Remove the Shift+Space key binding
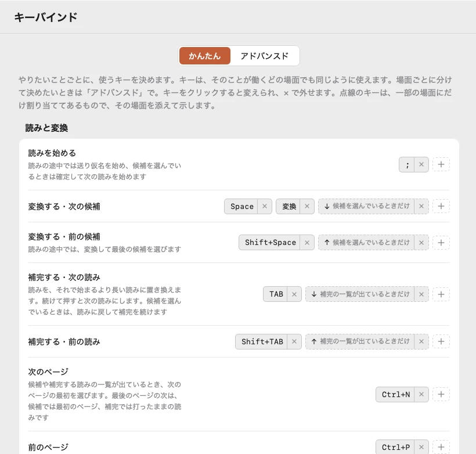Image resolution: width=476 pixels, height=454 pixels. point(307,243)
